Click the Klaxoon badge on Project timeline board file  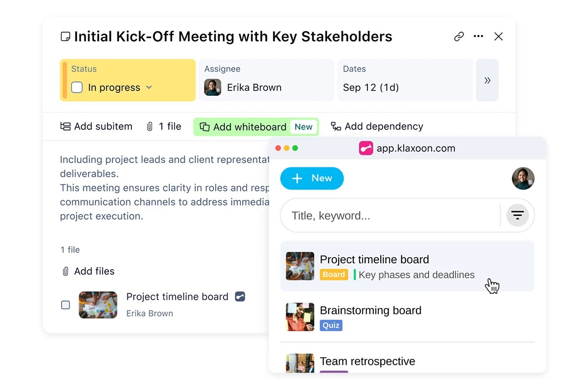tap(240, 296)
